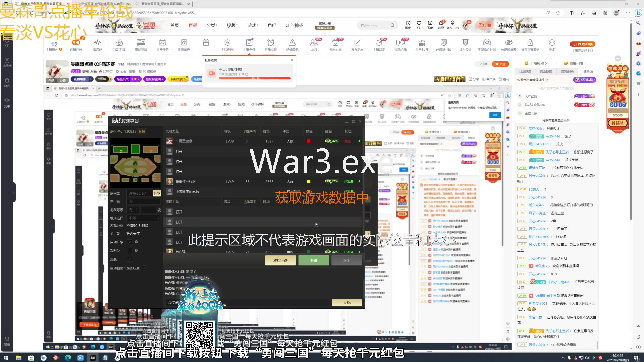Click the gift box icon in toolbar
Viewport: 644px width, 362px height.
point(206,43)
